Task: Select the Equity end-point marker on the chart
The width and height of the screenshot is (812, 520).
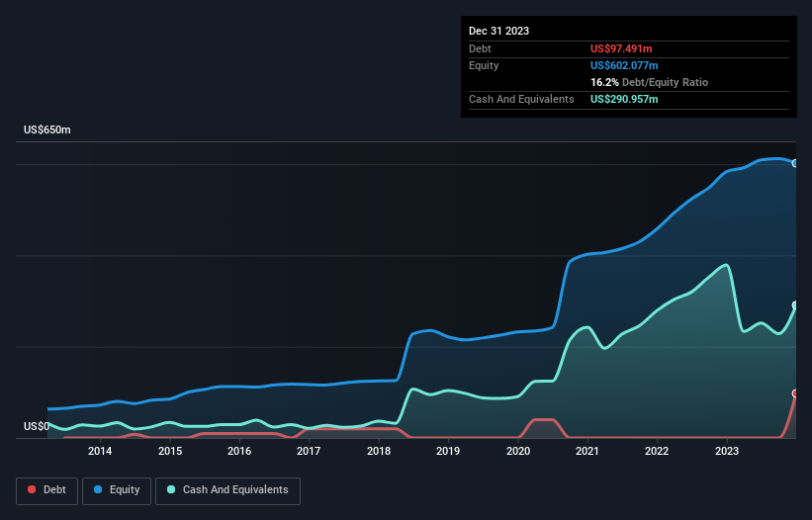Action: (x=795, y=163)
